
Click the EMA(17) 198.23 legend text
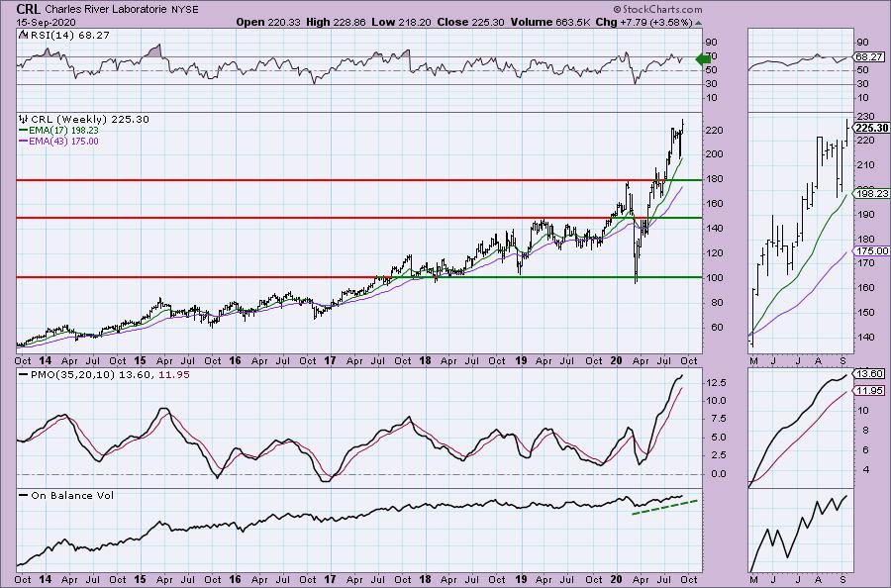coord(63,130)
